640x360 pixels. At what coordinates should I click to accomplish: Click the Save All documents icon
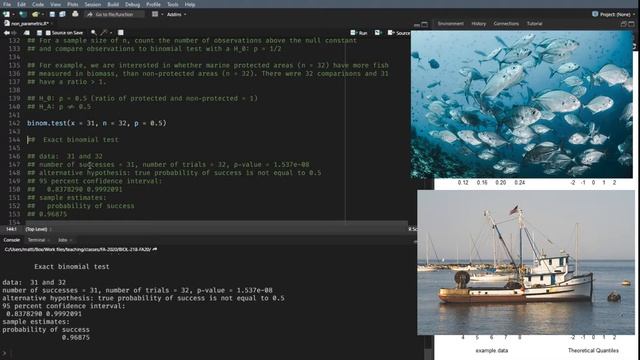coord(62,14)
